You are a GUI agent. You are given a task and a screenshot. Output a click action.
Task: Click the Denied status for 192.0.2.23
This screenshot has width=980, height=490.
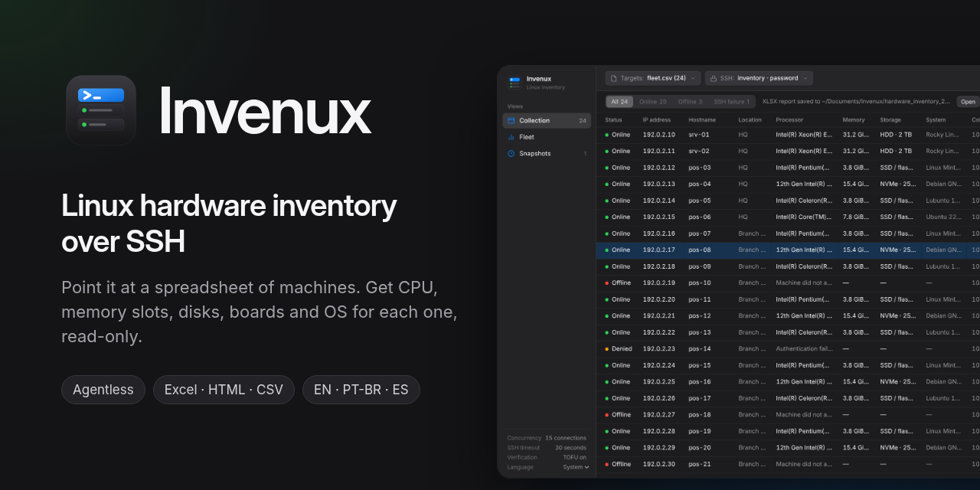click(x=622, y=348)
